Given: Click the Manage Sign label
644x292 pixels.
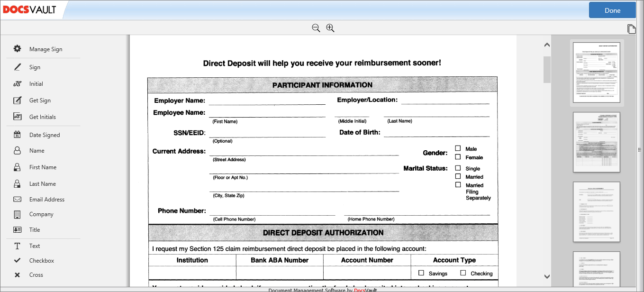Looking at the screenshot, I should coord(45,49).
